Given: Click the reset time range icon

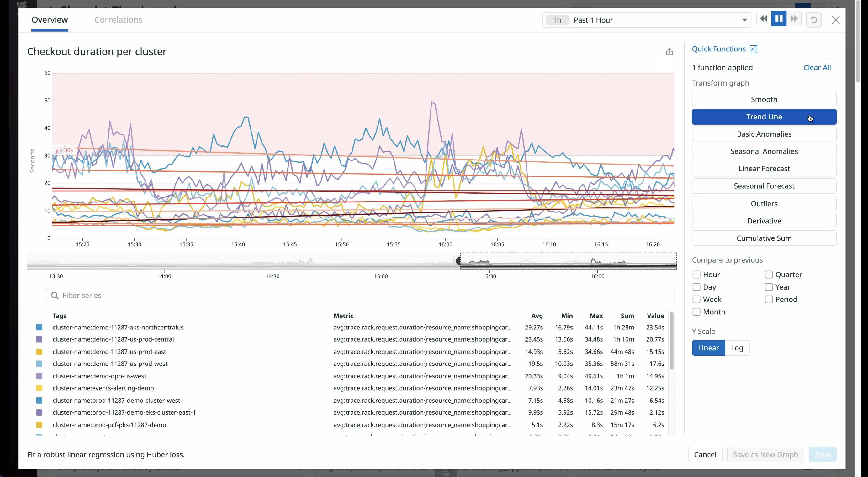Looking at the screenshot, I should pyautogui.click(x=814, y=19).
